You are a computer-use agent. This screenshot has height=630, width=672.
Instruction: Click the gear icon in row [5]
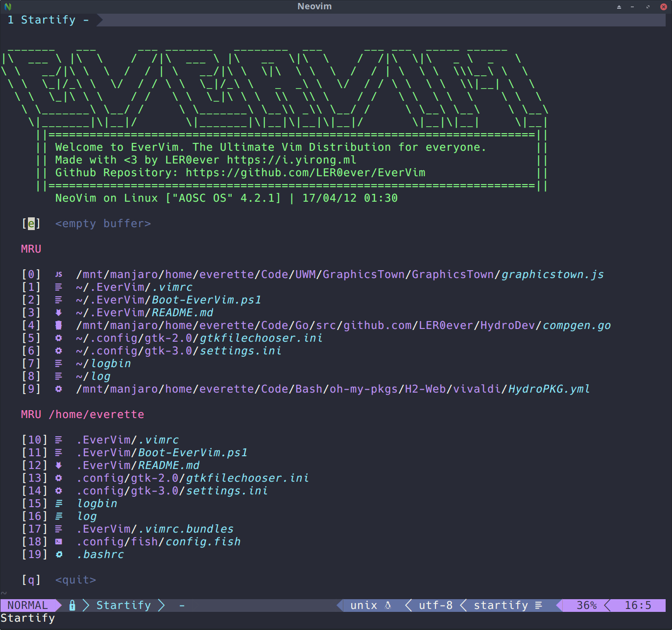pyautogui.click(x=59, y=338)
